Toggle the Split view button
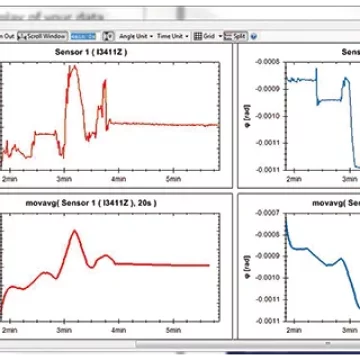360x360 pixels. click(235, 36)
